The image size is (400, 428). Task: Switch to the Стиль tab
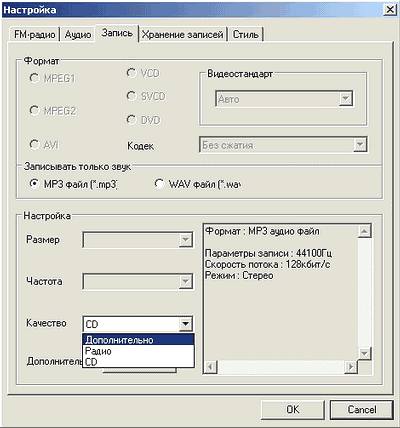click(246, 34)
